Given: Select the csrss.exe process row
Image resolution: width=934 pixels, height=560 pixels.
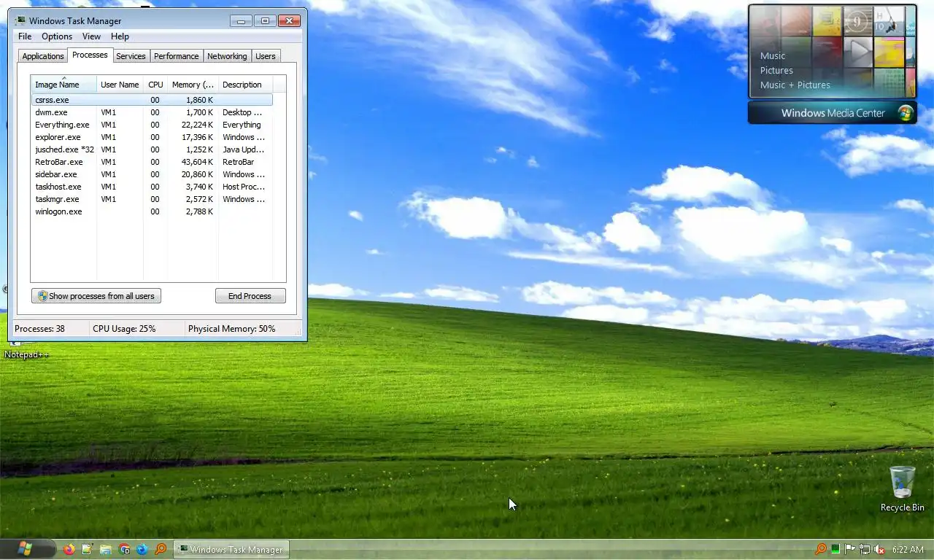Looking at the screenshot, I should tap(152, 100).
